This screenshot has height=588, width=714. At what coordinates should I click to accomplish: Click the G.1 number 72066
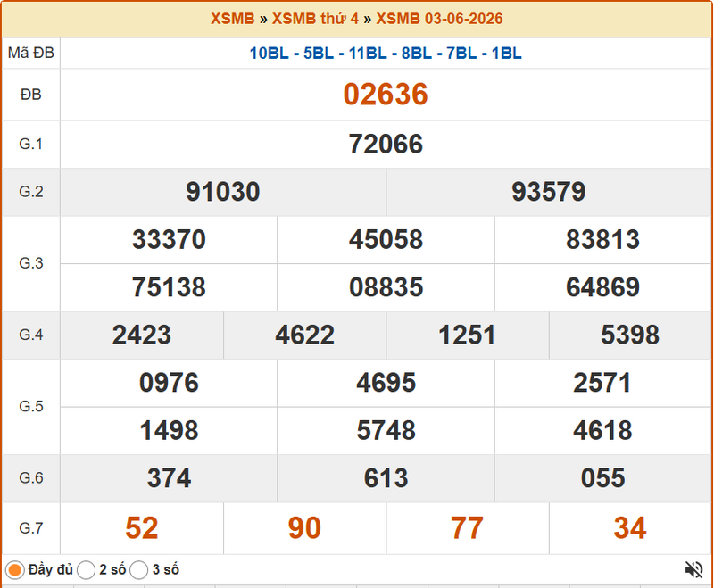pyautogui.click(x=386, y=145)
